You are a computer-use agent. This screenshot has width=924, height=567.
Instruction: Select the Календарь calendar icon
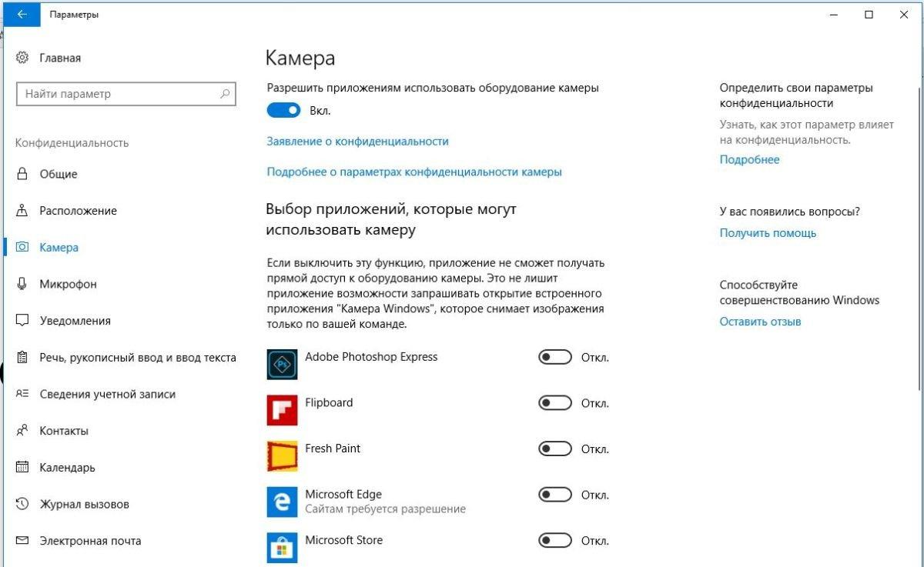tap(22, 468)
